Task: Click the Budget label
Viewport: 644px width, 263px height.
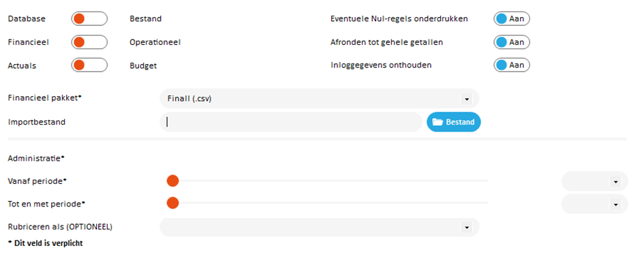Action: point(143,65)
